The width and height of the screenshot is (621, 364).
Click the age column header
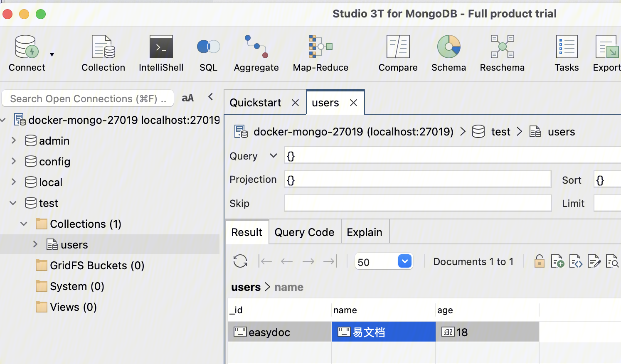[x=487, y=310]
